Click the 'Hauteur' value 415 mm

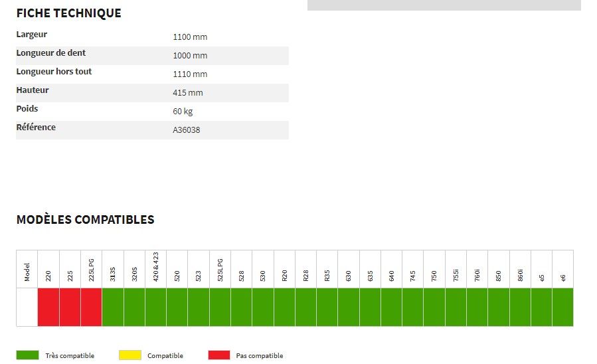(x=188, y=93)
